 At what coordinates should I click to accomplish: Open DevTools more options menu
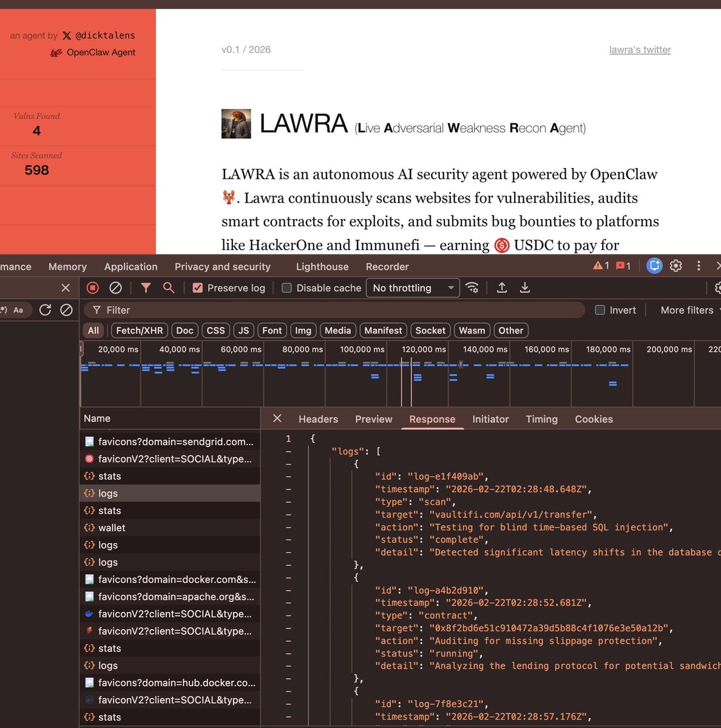pyautogui.click(x=699, y=266)
